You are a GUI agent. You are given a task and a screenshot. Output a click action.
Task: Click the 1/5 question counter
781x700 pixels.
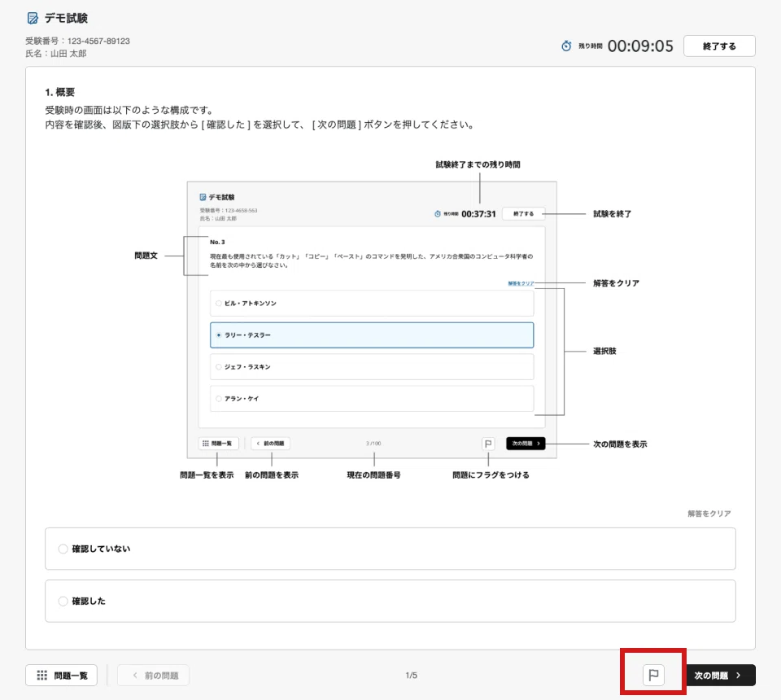(x=412, y=675)
